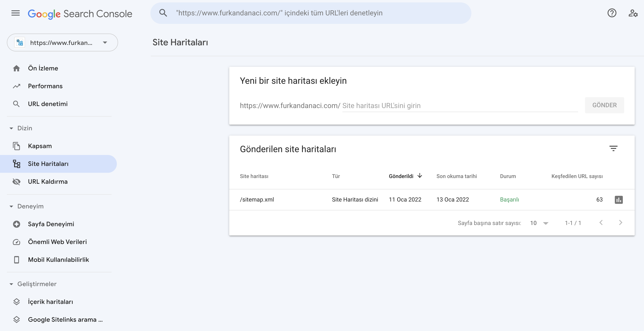Open the hamburger menu at top left

[x=15, y=13]
